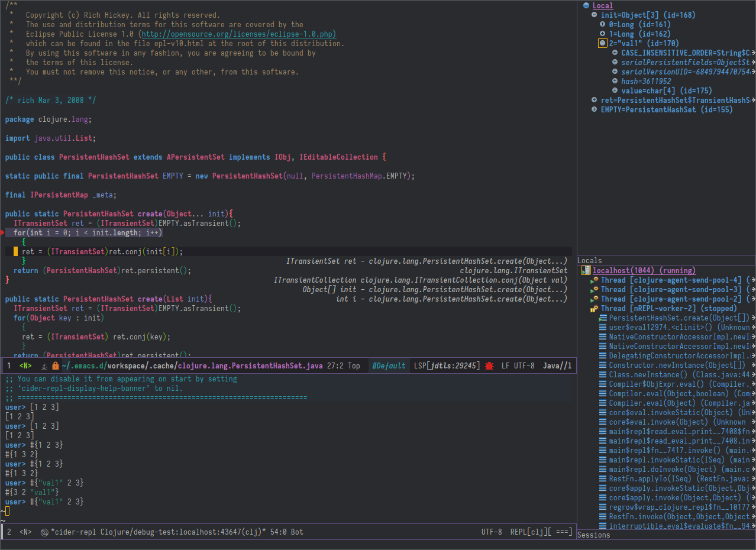Select the Locals panel header
Screen dimensions: 756x550
coord(590,260)
